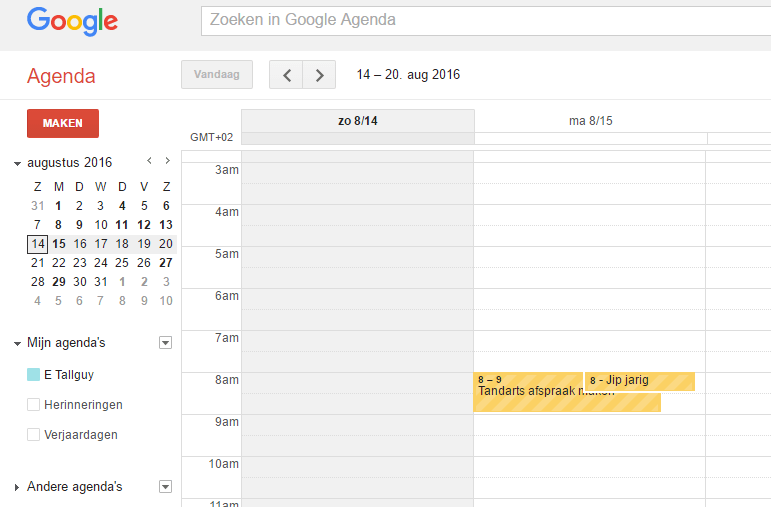The image size is (771, 507).
Task: Click the Vandaag button
Action: click(x=217, y=75)
